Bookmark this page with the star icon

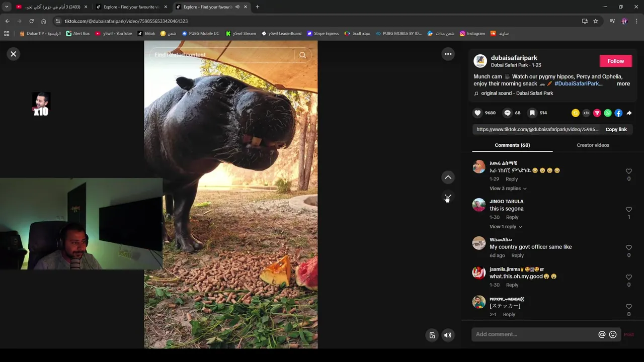[596, 21]
